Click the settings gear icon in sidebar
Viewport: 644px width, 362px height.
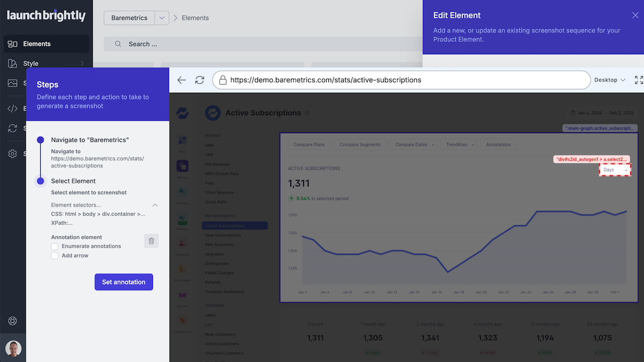tap(13, 154)
